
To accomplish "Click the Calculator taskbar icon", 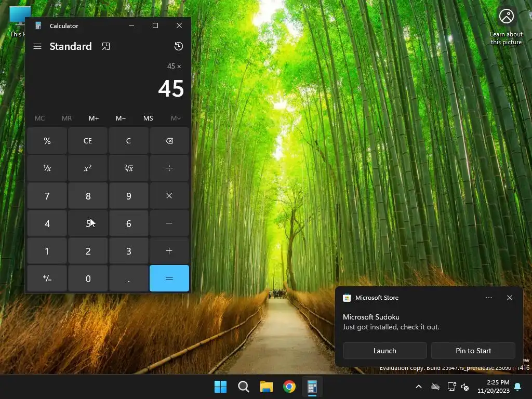I will click(x=312, y=387).
